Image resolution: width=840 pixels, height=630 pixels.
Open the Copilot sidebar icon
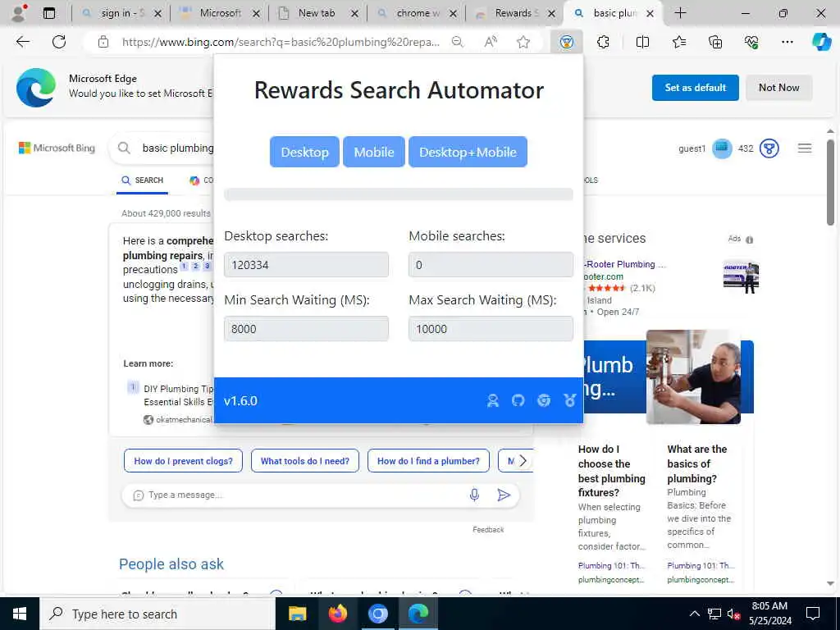[x=821, y=42]
